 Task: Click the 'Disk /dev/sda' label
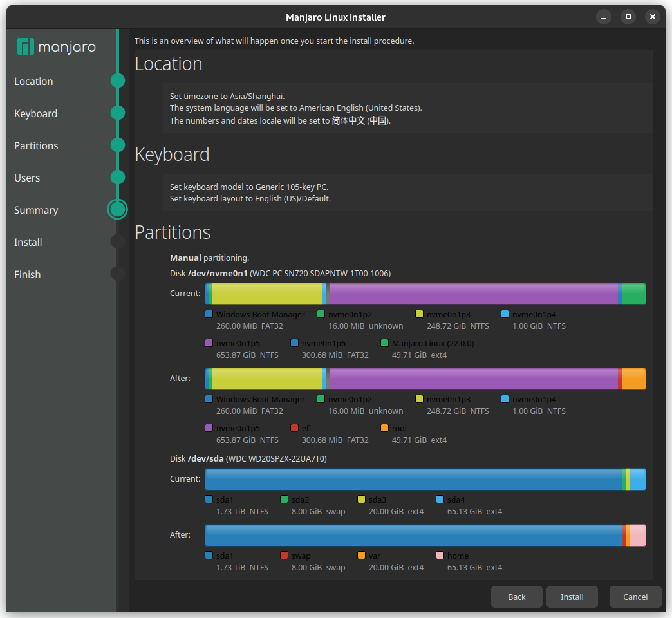point(197,459)
